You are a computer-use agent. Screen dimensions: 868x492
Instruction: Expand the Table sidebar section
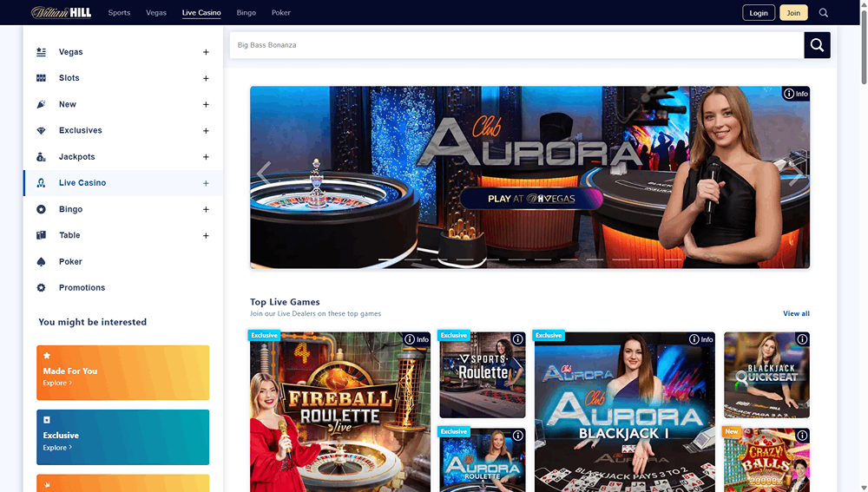[x=206, y=236]
